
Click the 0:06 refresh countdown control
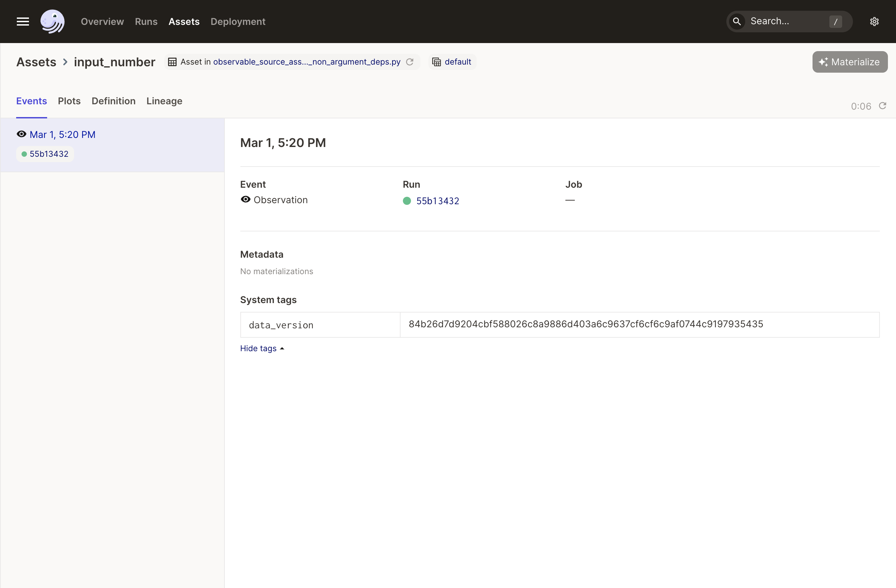pos(861,106)
